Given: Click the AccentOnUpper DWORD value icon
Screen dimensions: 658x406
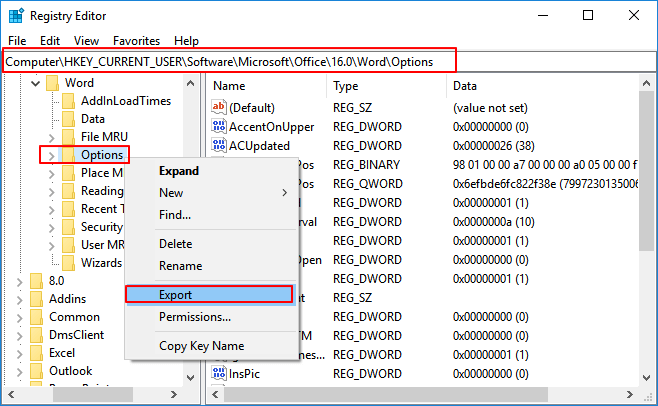Looking at the screenshot, I should pyautogui.click(x=220, y=127).
